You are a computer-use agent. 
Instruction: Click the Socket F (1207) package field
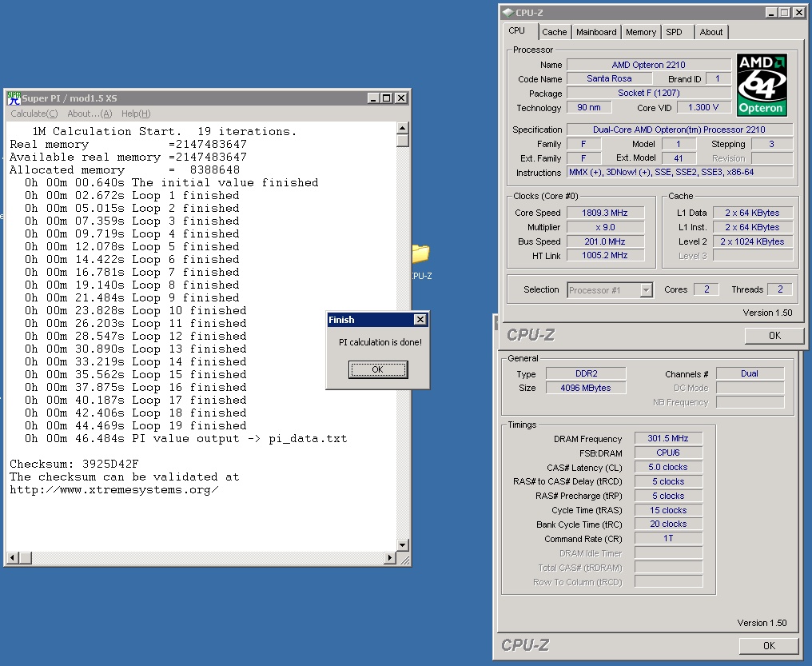tap(648, 93)
